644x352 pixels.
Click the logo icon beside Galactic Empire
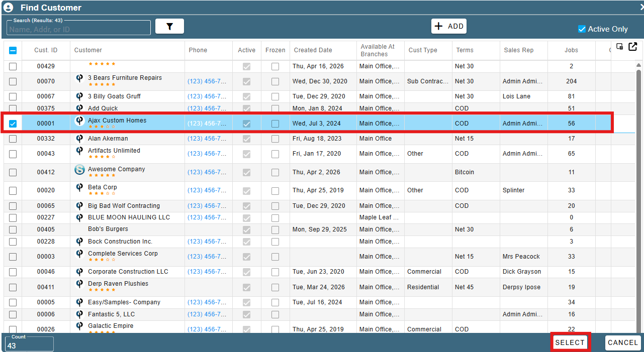click(79, 326)
